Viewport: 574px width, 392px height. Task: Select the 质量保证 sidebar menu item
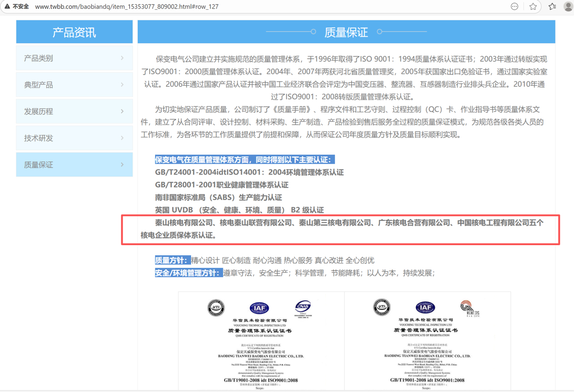click(75, 165)
